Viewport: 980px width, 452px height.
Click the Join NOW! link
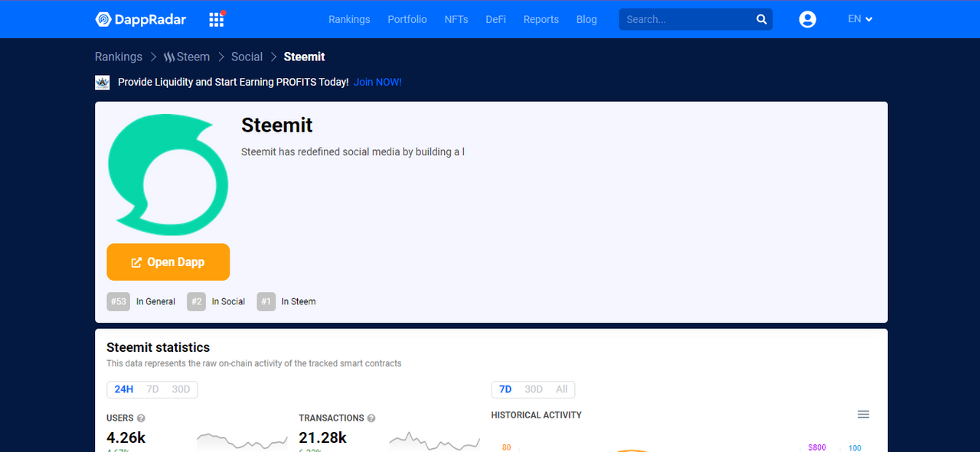(x=377, y=82)
